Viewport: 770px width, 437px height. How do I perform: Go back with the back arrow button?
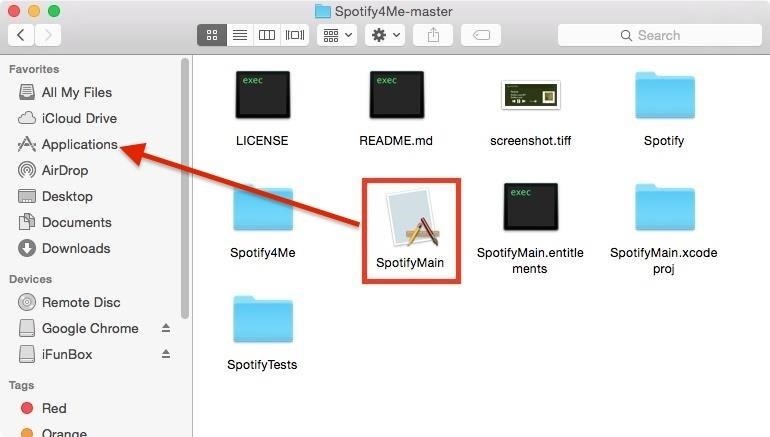pyautogui.click(x=21, y=35)
